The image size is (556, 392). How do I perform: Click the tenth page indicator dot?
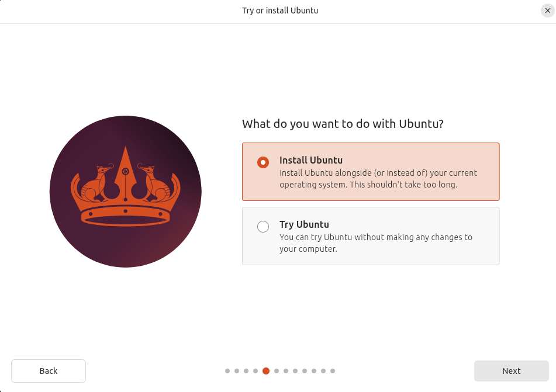314,371
